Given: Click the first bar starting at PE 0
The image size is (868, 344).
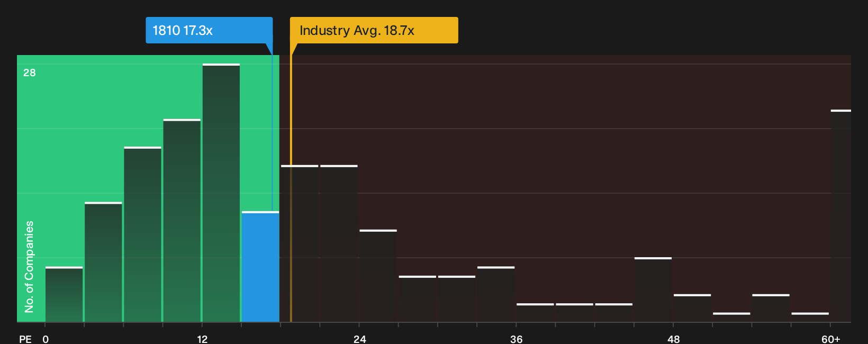Looking at the screenshot, I should pos(64,294).
